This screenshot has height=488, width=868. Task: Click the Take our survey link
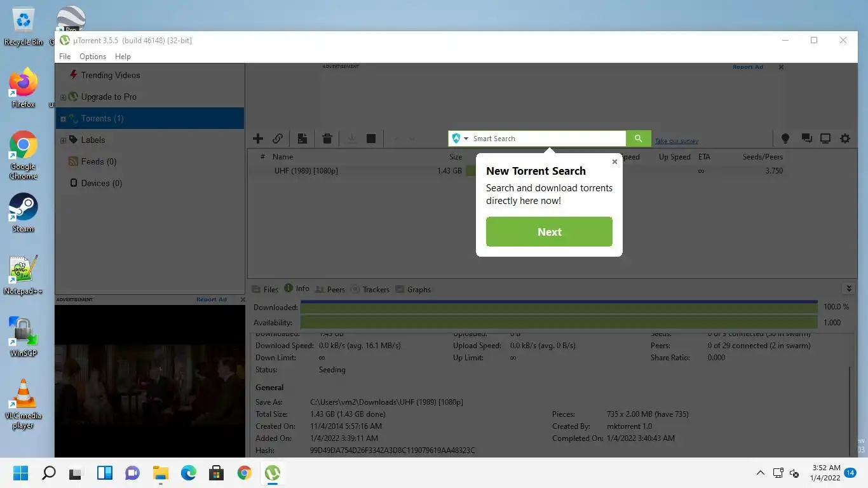677,141
